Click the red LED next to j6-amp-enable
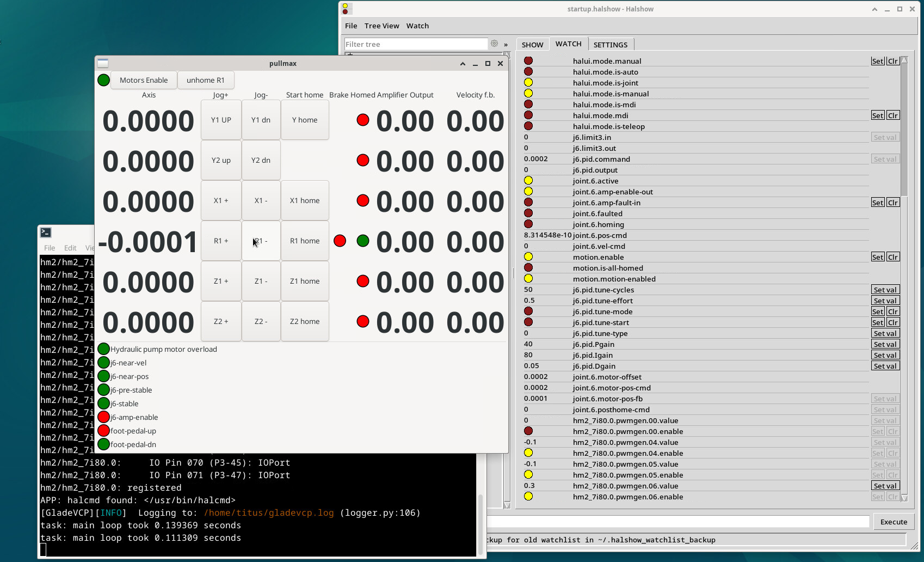 click(103, 417)
